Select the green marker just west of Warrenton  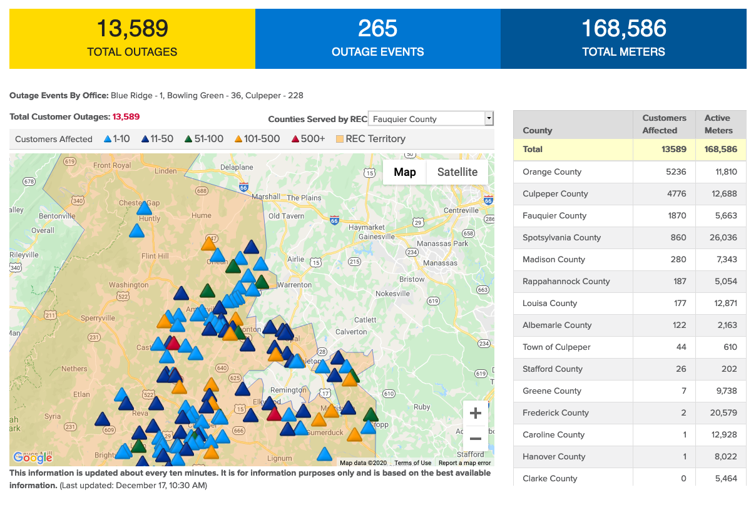point(262,282)
